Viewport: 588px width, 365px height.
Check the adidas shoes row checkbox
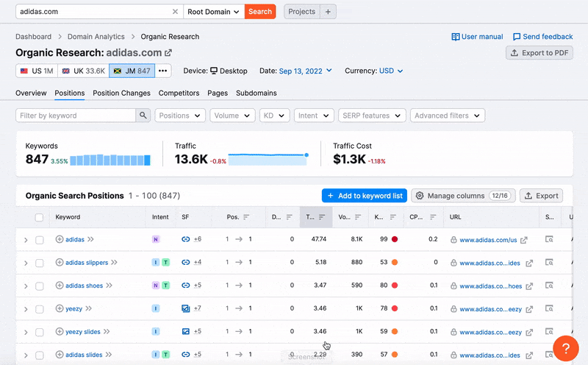(40, 286)
